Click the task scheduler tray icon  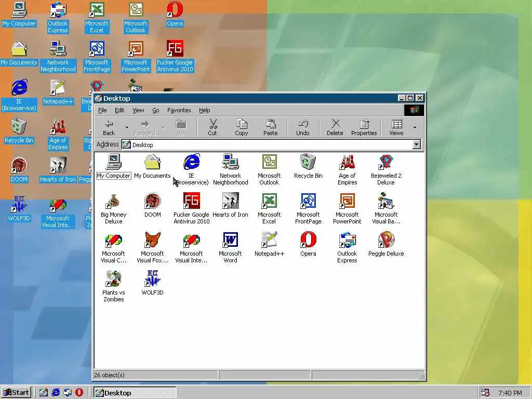click(485, 393)
